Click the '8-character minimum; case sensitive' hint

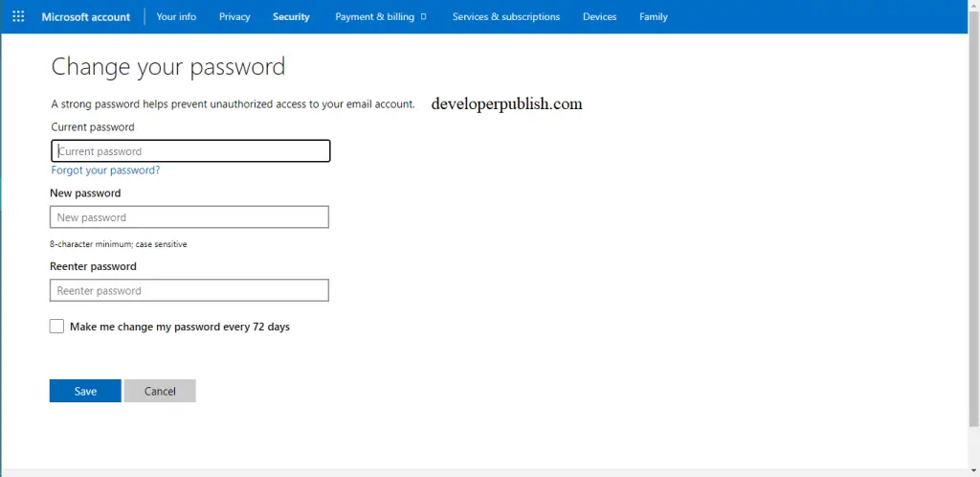[x=119, y=244]
